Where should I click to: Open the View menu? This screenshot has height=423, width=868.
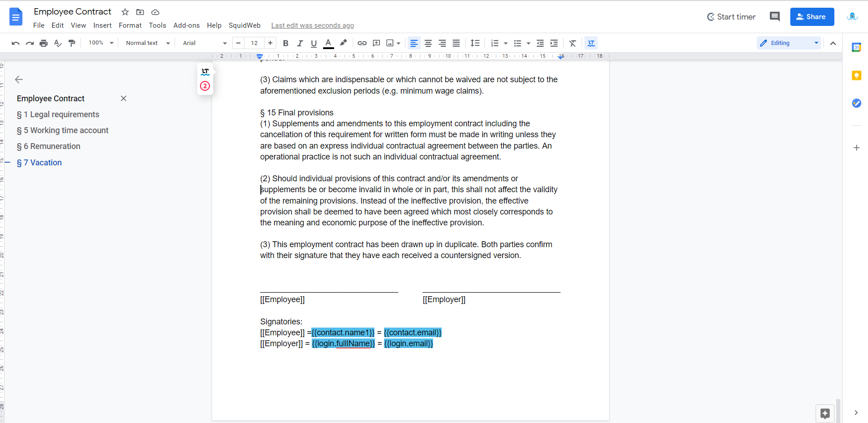click(x=78, y=25)
